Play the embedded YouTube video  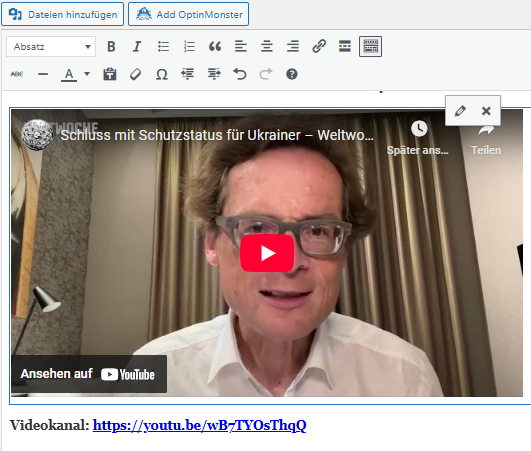[267, 253]
